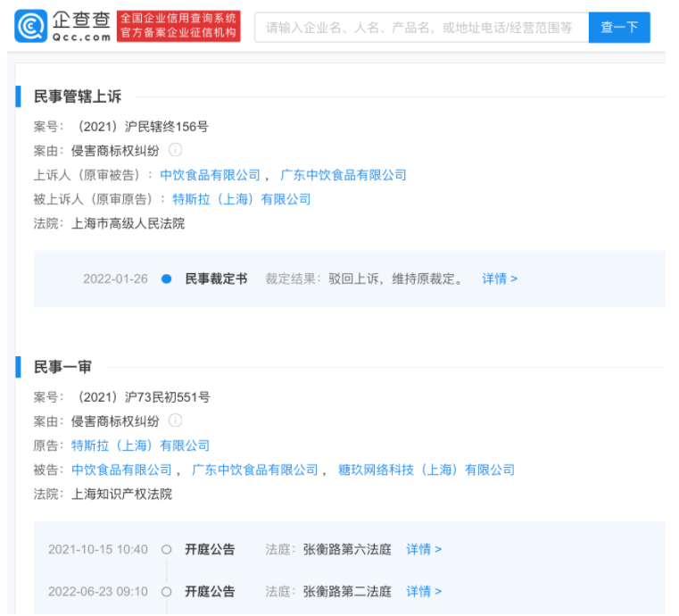This screenshot has width=679, height=616.
Task: Open 详情 for the 张衡路第六法庭 hearing
Action: [x=424, y=549]
